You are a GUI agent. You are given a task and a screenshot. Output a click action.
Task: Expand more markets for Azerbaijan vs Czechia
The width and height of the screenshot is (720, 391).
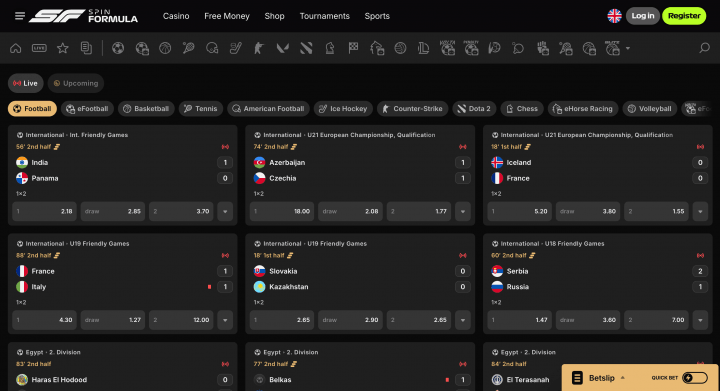463,212
